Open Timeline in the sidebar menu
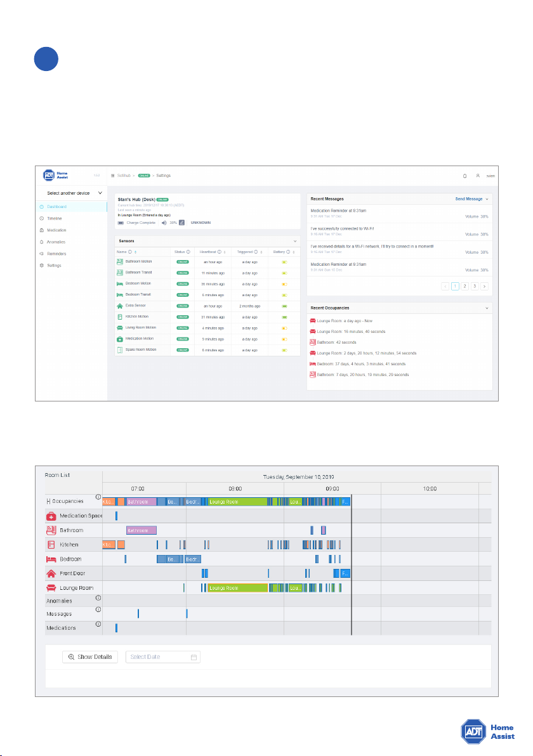Image resolution: width=533 pixels, height=756 pixels. 55,218
